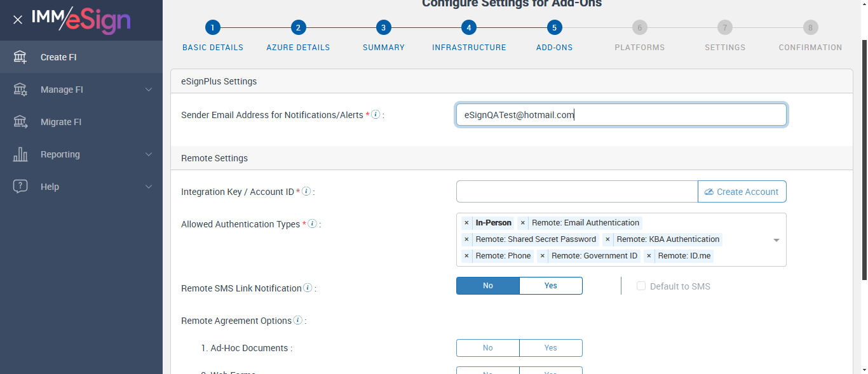The image size is (868, 374).
Task: Click the Reporting bar chart icon
Action: pyautogui.click(x=20, y=154)
